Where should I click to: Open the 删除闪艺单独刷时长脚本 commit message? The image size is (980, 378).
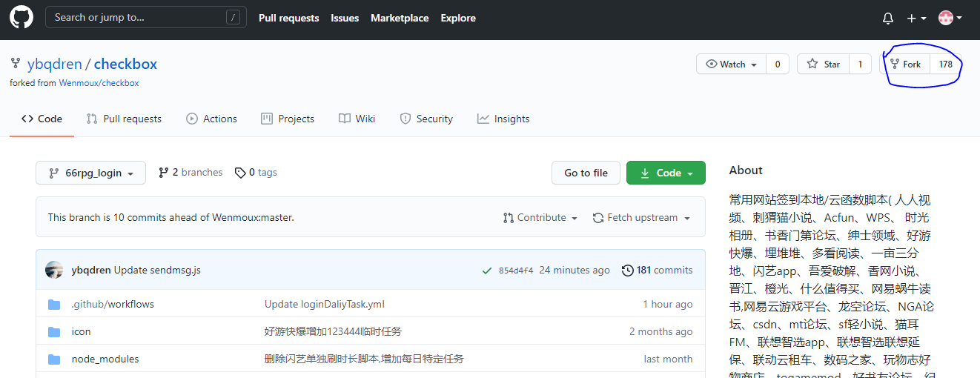(364, 359)
